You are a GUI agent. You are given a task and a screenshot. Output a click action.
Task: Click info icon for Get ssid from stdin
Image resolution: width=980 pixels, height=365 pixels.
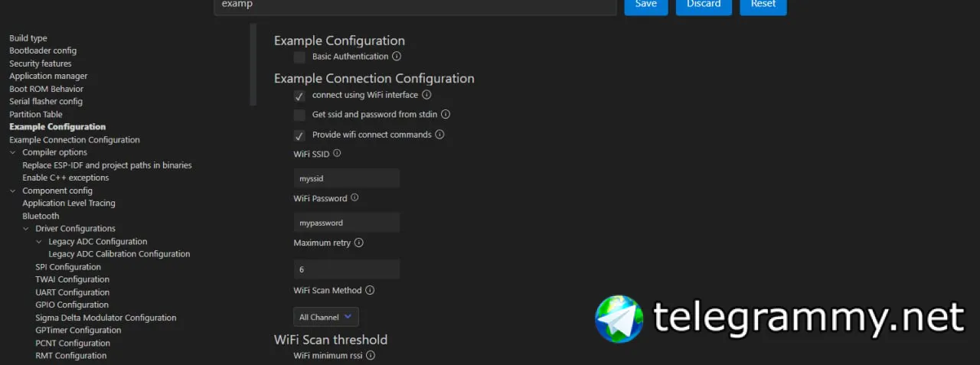pyautogui.click(x=446, y=115)
